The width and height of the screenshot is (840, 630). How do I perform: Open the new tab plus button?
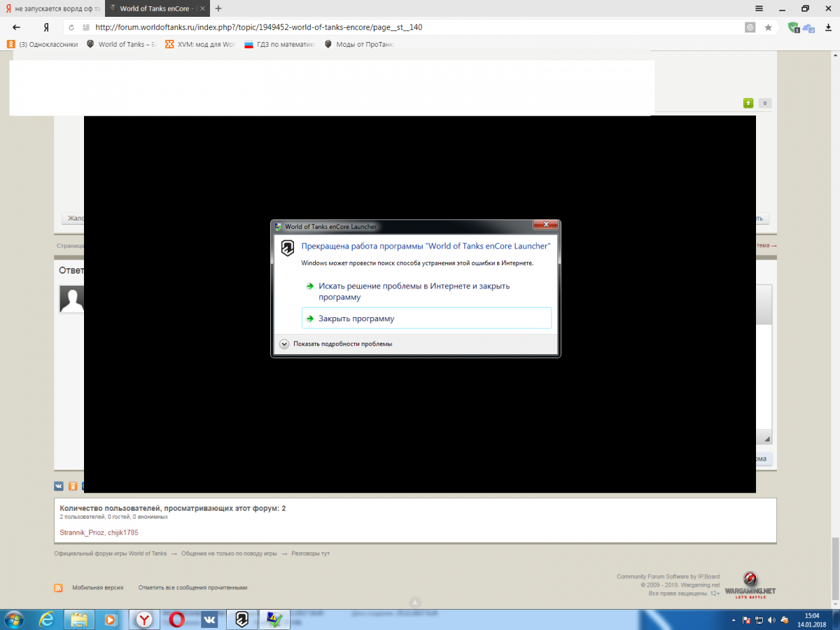tap(218, 8)
